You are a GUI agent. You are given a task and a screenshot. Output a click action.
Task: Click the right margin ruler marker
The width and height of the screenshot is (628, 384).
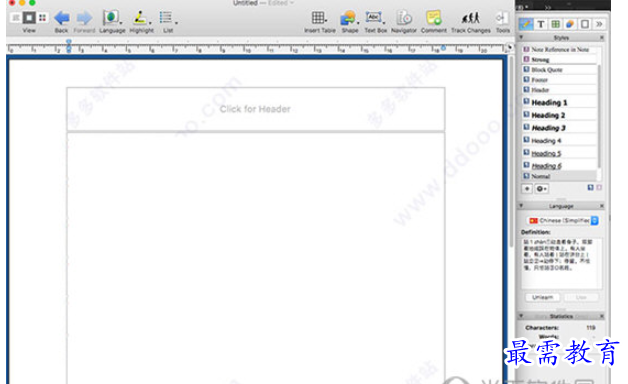coord(443,48)
